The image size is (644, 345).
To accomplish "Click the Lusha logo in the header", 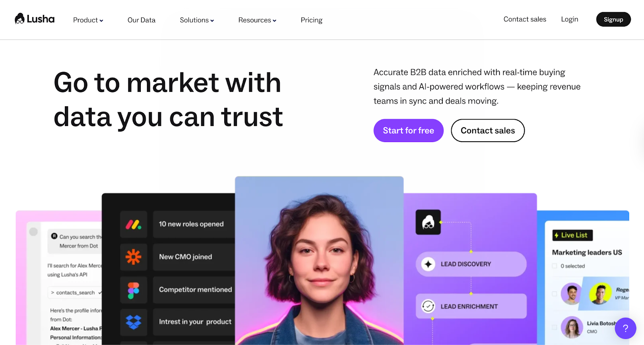I will (x=35, y=19).
